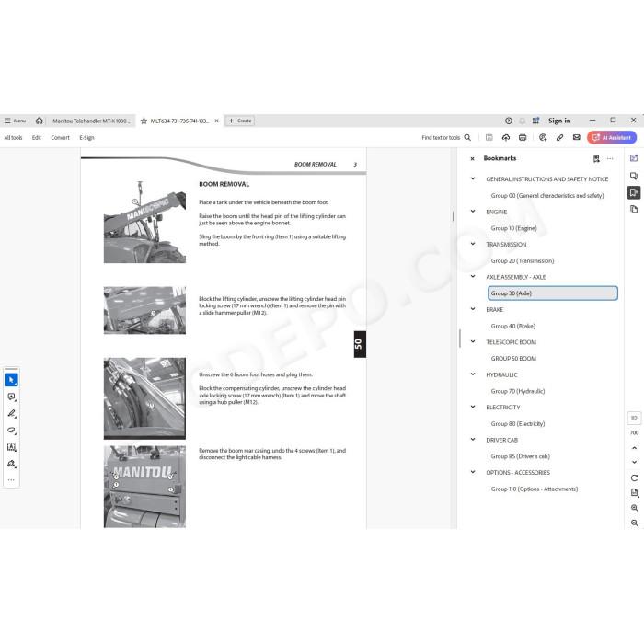Zoom in on the page

[x=634, y=508]
